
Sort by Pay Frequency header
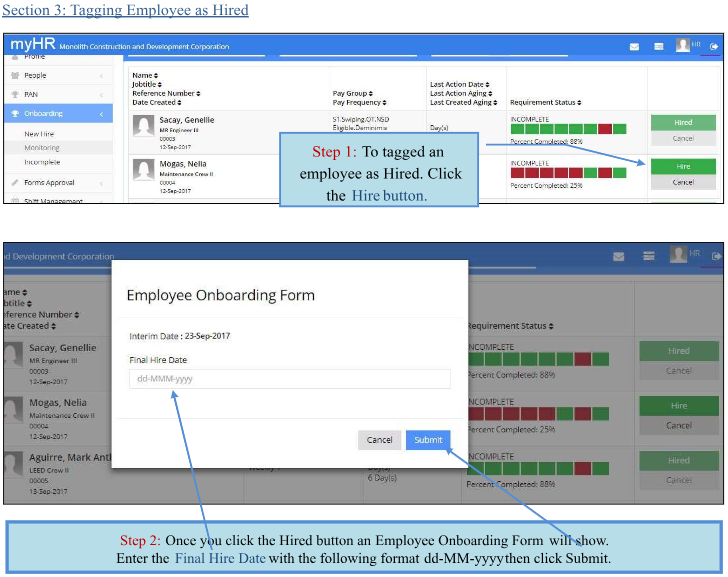coord(359,102)
